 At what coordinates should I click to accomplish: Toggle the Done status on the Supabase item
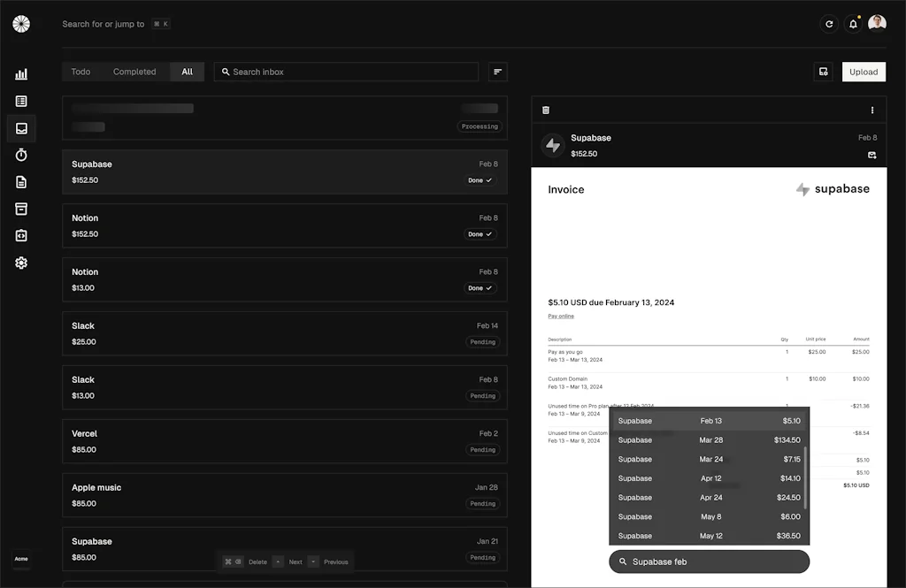pos(480,179)
